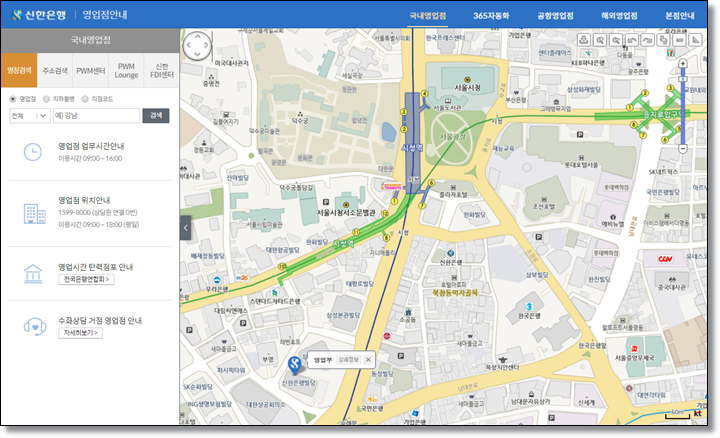Click the map pan compass control
Viewport: 720px width, 438px height.
(197, 46)
